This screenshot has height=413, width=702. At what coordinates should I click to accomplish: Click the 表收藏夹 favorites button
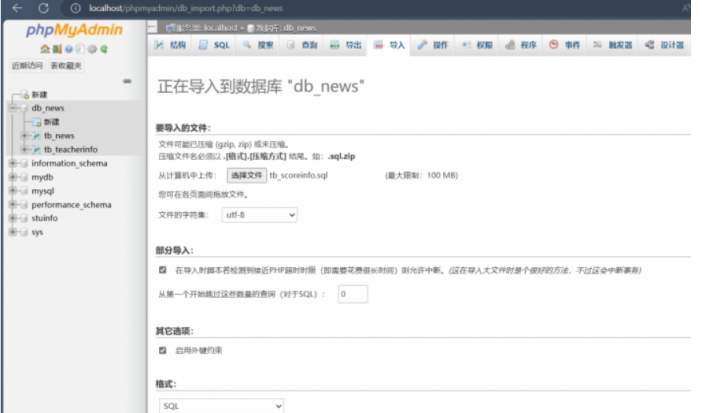tap(66, 66)
